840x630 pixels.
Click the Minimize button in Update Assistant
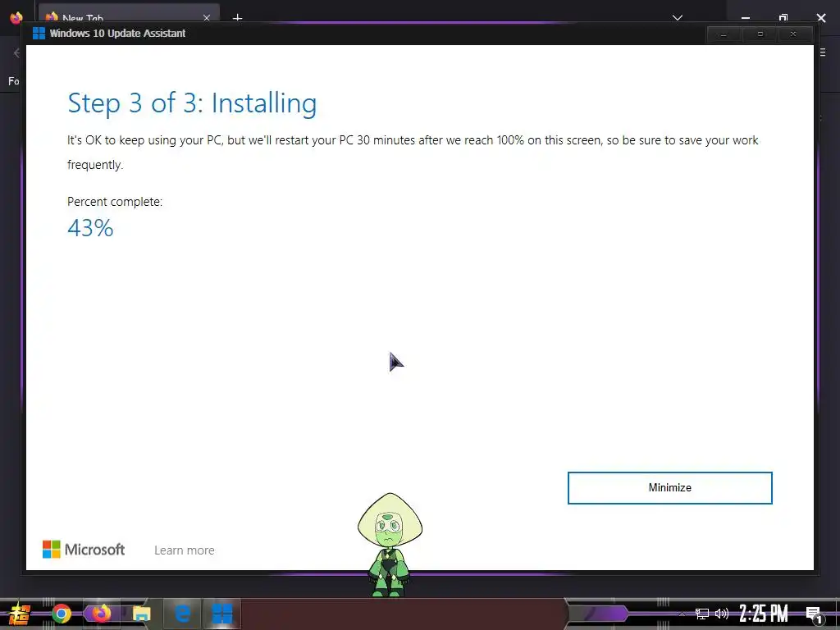[669, 487]
